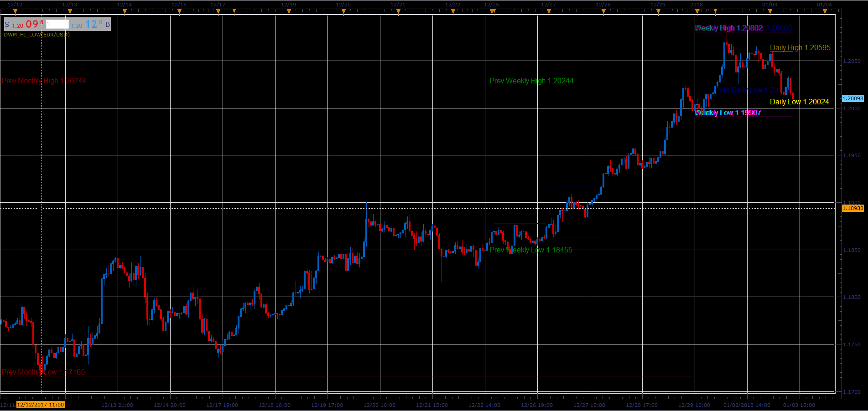Click the 1.1800 price axis label
The image size is (868, 411).
pyautogui.click(x=852, y=297)
